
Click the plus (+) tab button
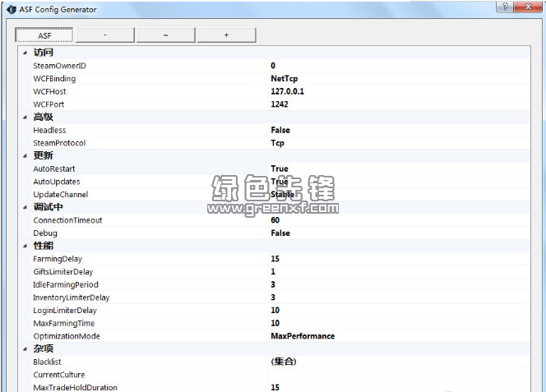coord(226,35)
